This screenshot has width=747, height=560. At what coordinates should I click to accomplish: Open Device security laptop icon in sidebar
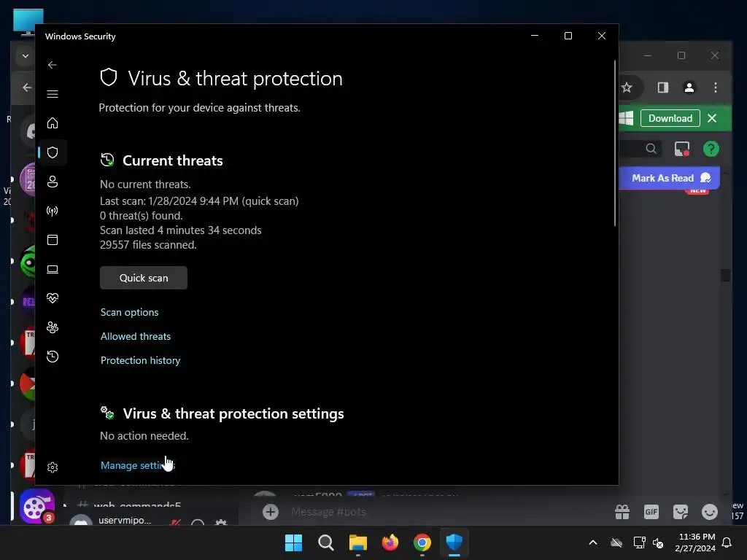[x=53, y=269]
